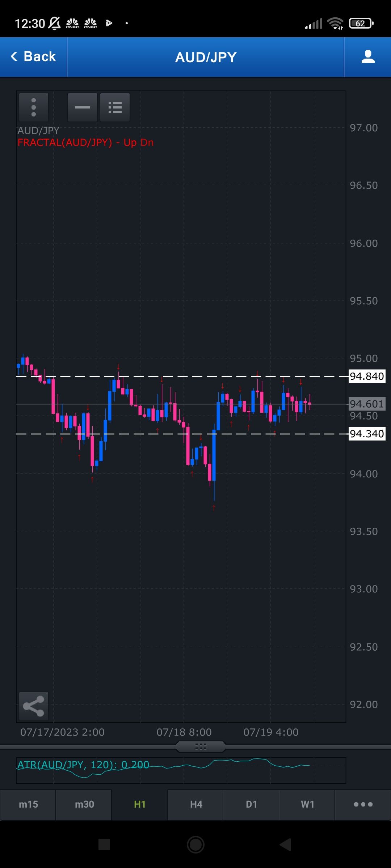Switch chart to W1 timeframe
This screenshot has width=391, height=868.
tap(307, 804)
